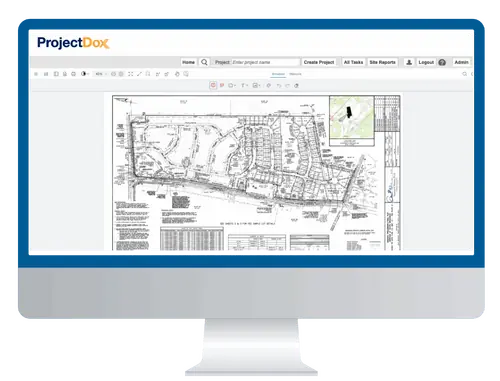Expand the shape tool dropdown
Screen dimensions: 500x381
click(232, 86)
